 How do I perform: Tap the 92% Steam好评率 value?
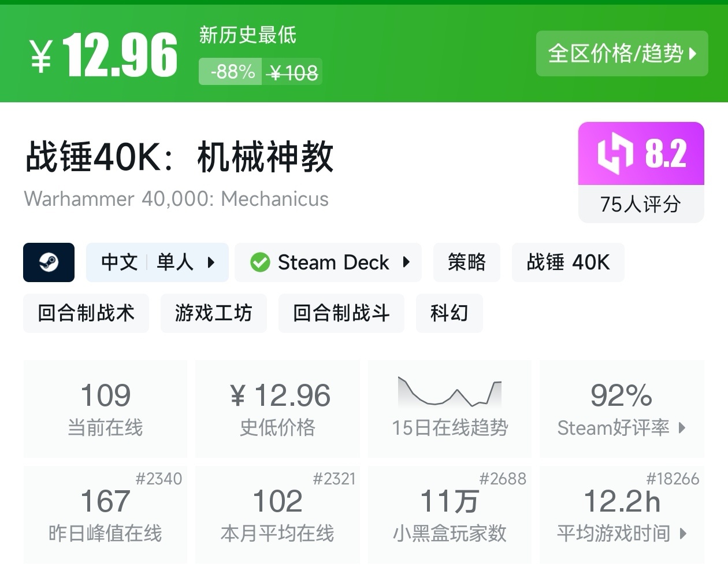[621, 396]
